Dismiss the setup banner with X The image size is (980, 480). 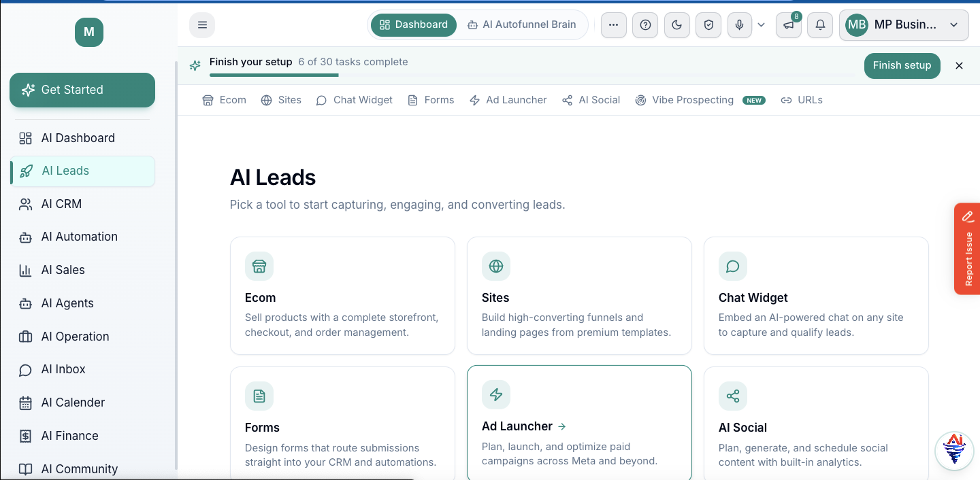(959, 65)
